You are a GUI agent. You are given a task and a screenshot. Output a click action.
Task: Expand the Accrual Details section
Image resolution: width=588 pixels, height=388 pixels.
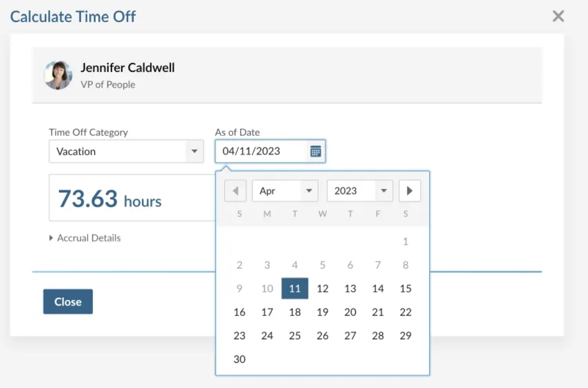pos(85,237)
